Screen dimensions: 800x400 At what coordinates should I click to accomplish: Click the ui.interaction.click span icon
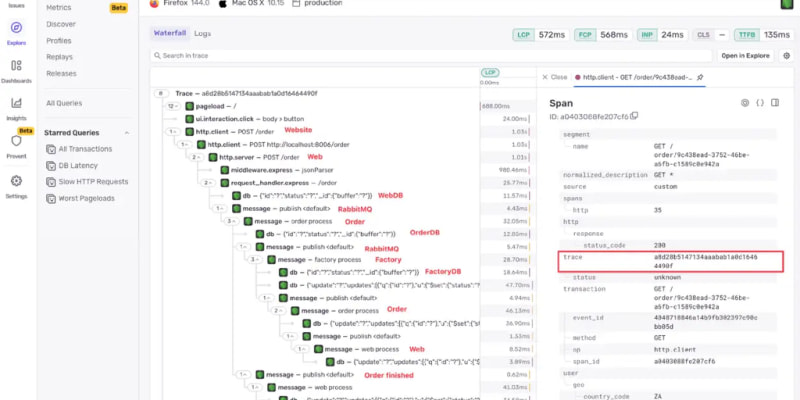click(189, 119)
